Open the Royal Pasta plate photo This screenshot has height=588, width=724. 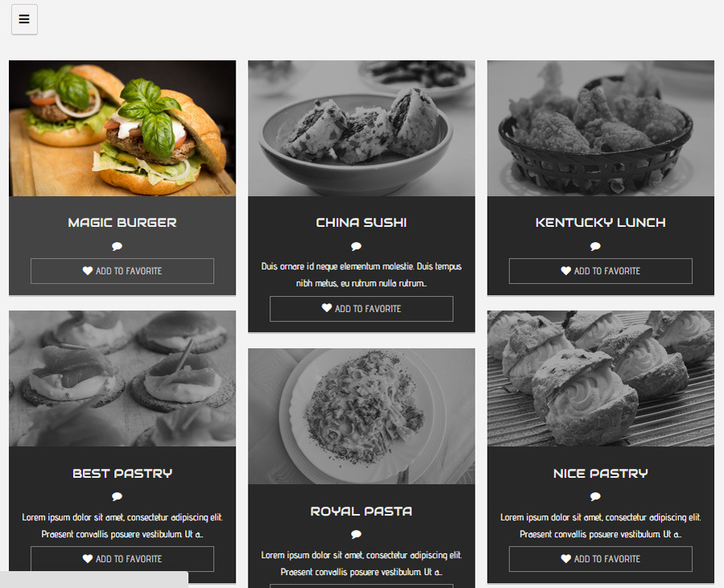[361, 417]
